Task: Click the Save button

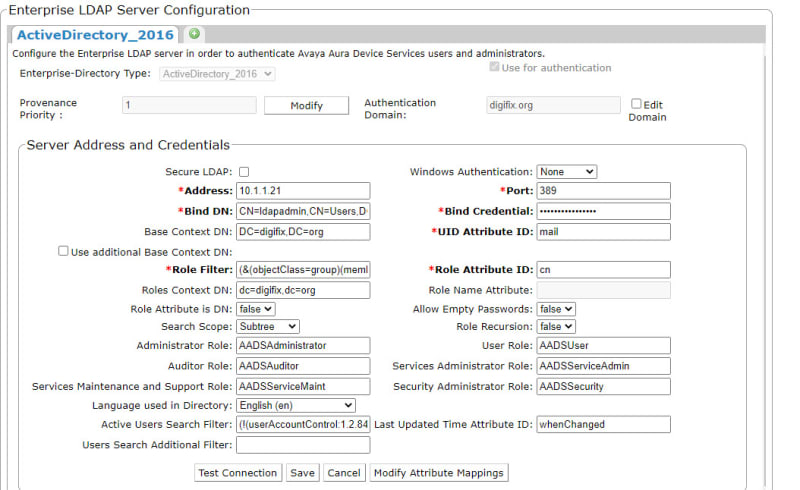Action: pyautogui.click(x=303, y=473)
